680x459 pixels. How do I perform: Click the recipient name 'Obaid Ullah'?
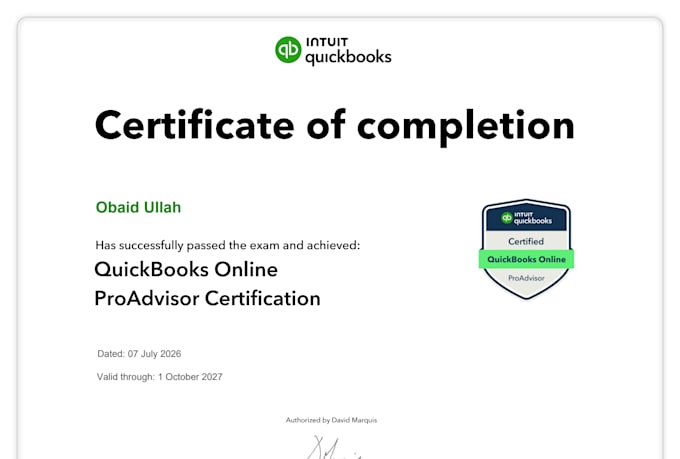138,207
